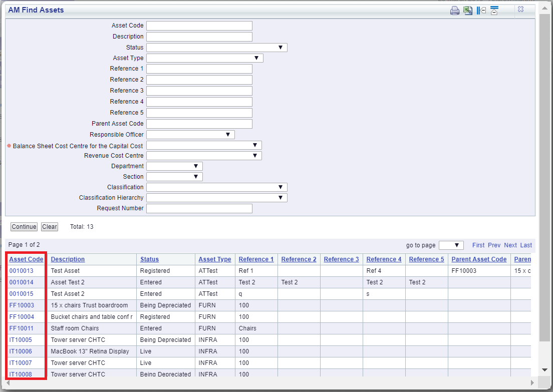This screenshot has height=392, width=553.
Task: Close the AM Find Assets window
Action: pos(521,10)
